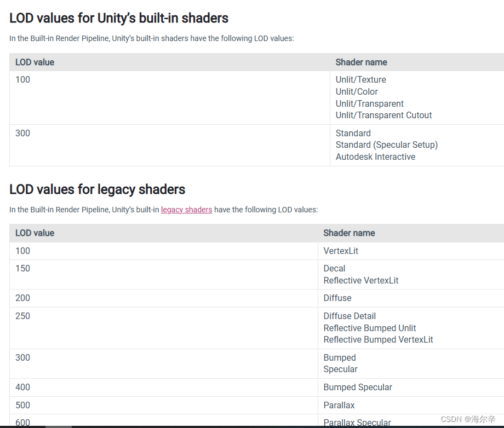Image resolution: width=504 pixels, height=428 pixels.
Task: Click the Reflective Bumped Unlit entry
Action: coord(369,328)
